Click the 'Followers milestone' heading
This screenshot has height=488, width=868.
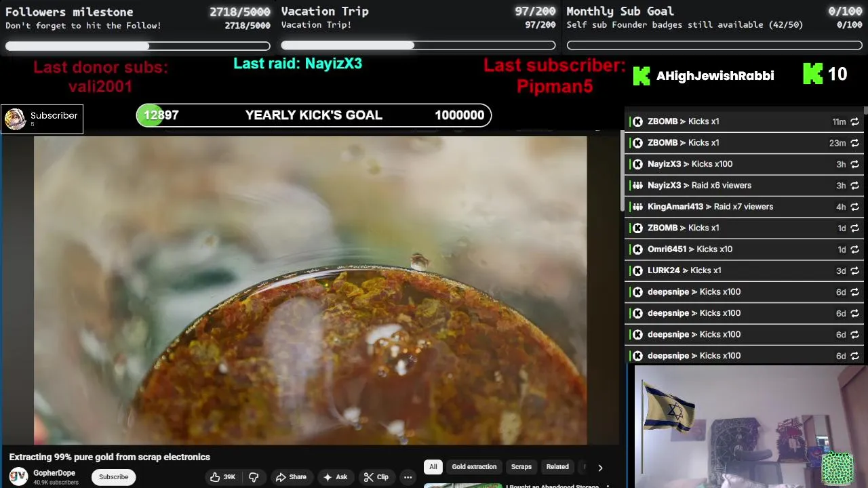tap(69, 12)
